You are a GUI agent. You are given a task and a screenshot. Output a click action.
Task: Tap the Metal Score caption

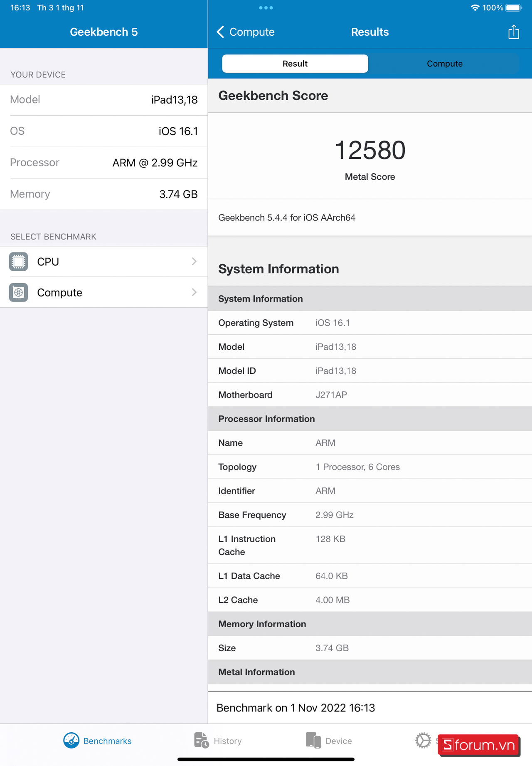point(370,177)
